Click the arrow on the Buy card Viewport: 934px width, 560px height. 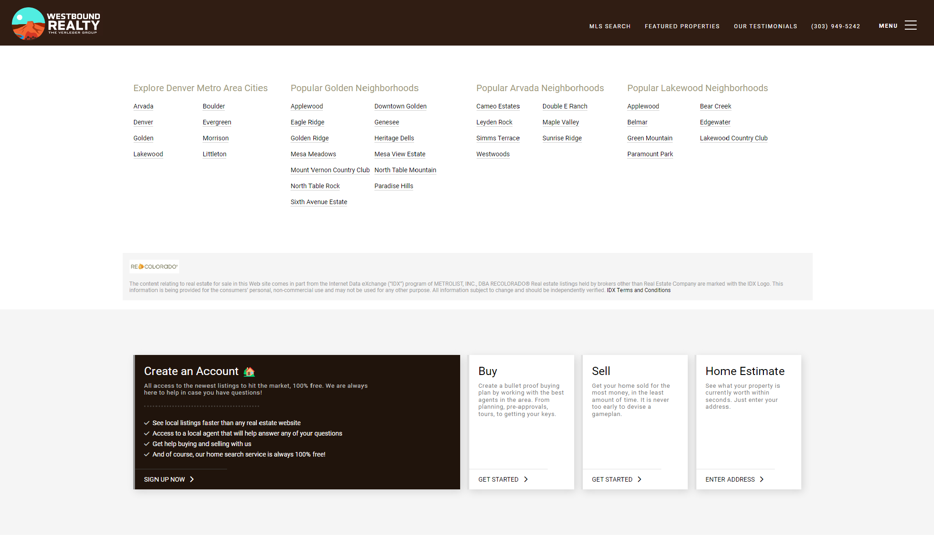click(526, 479)
